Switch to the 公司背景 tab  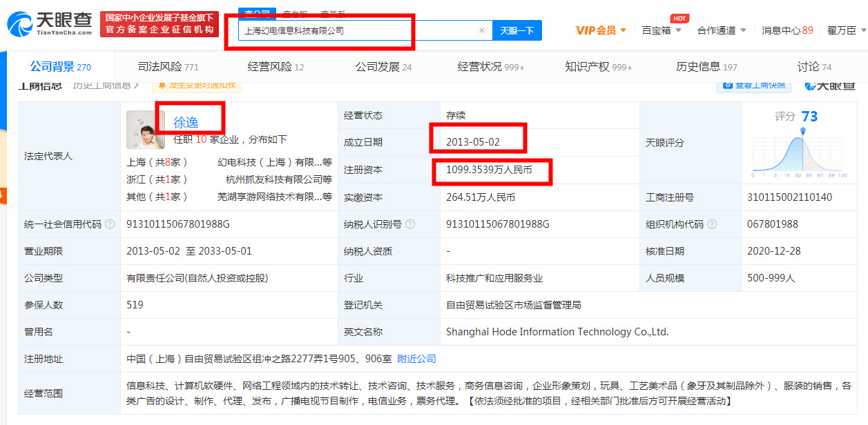click(x=61, y=67)
